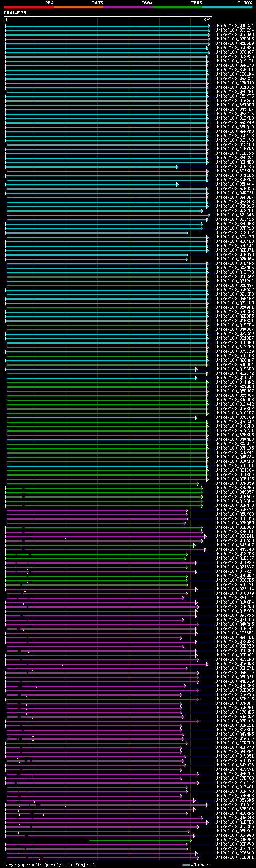Open hit UniRef100_Q5NB98
This screenshot has height=868, width=256.
(234, 254)
